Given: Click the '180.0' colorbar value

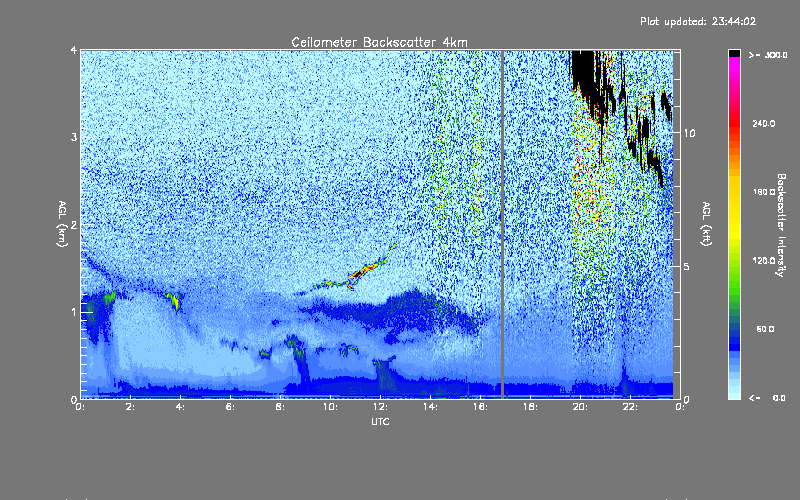Looking at the screenshot, I should coord(764,192).
